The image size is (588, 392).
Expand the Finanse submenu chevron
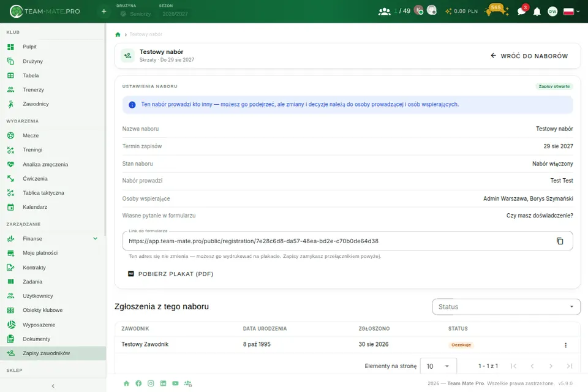(96, 239)
